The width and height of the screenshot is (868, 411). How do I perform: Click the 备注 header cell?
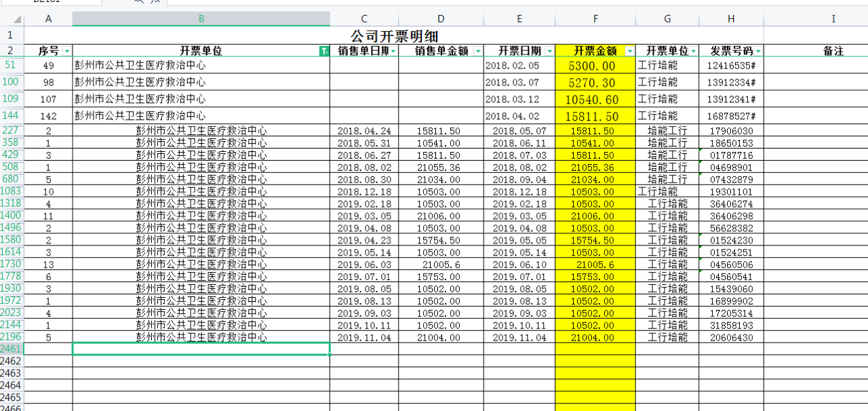[833, 52]
